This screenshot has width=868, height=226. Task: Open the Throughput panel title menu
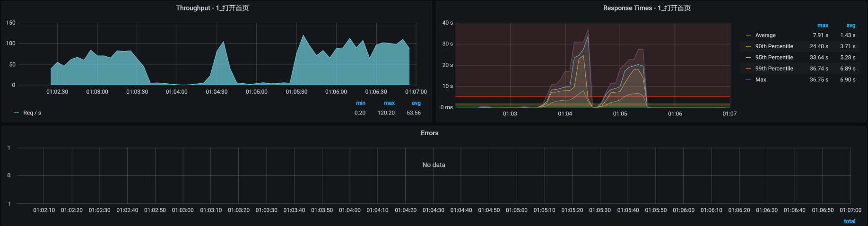point(212,8)
